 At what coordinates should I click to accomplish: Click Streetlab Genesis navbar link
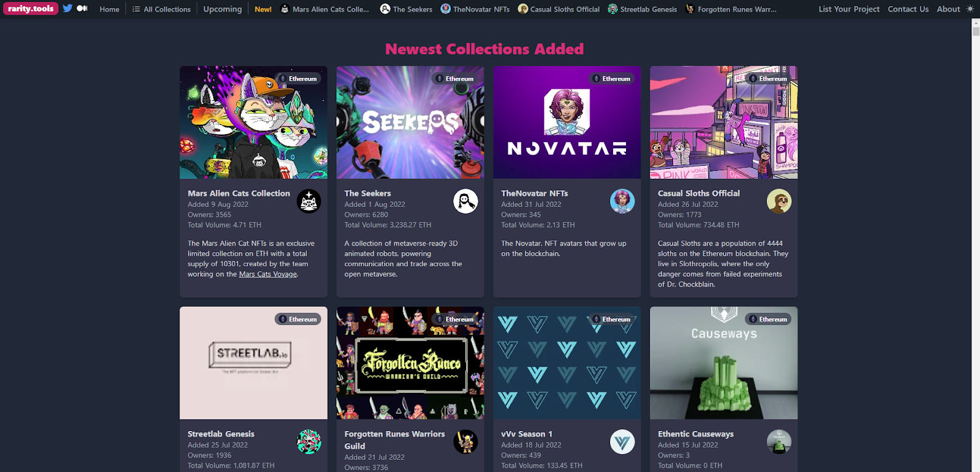[x=643, y=9]
